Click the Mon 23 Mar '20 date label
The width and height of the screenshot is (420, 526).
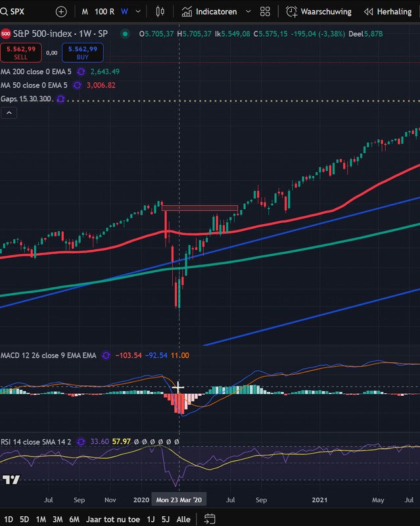179,500
